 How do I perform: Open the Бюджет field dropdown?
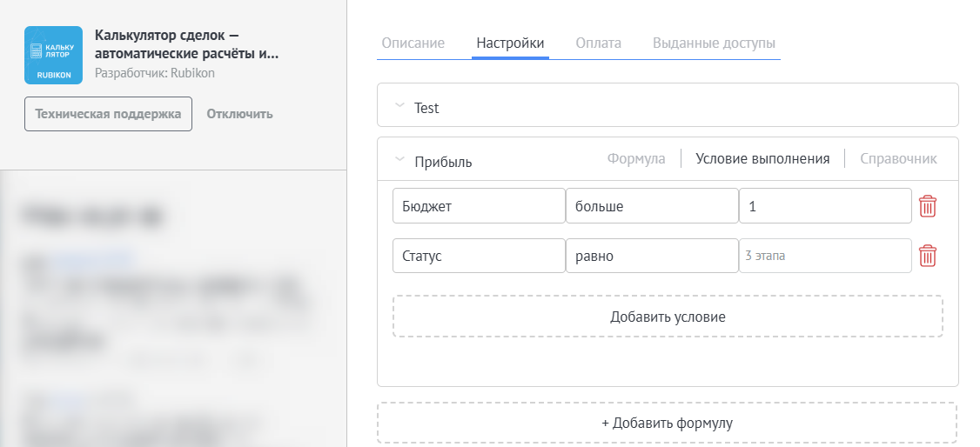click(479, 206)
